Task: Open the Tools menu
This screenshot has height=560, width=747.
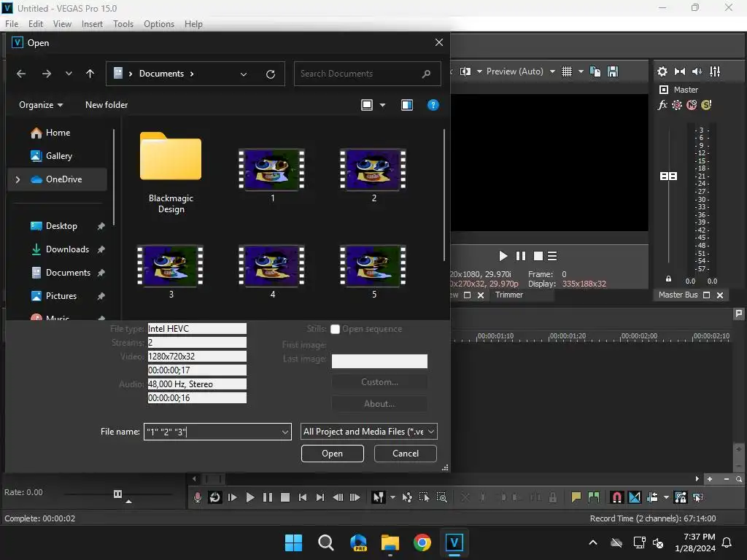Action: click(x=123, y=24)
